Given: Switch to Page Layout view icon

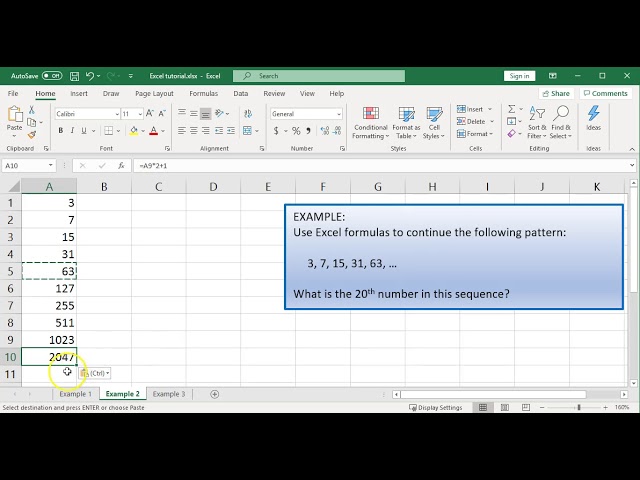Looking at the screenshot, I should pos(504,407).
